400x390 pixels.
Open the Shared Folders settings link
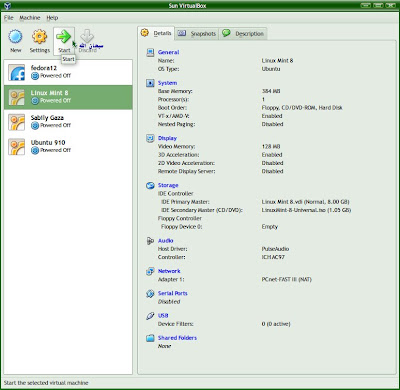point(177,338)
